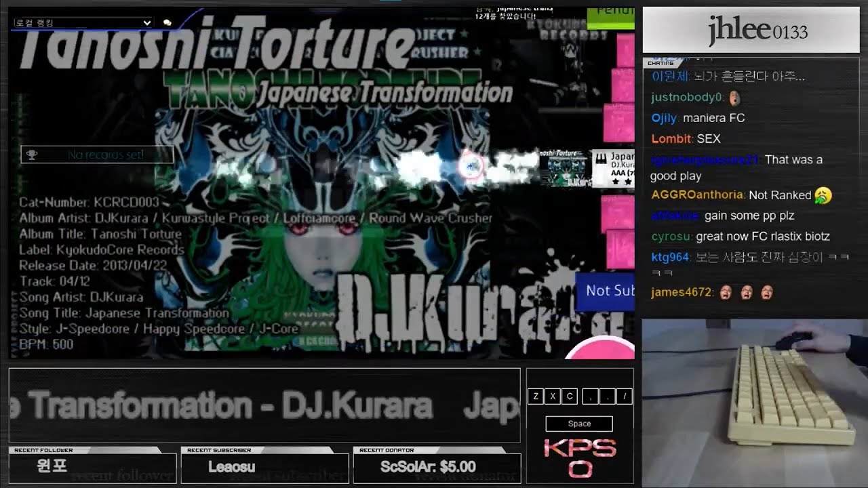Click the X key indicator
868x488 pixels.
click(553, 396)
